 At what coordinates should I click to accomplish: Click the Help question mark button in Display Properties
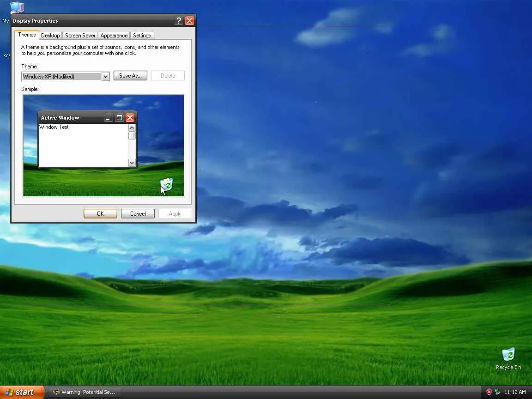(x=179, y=21)
